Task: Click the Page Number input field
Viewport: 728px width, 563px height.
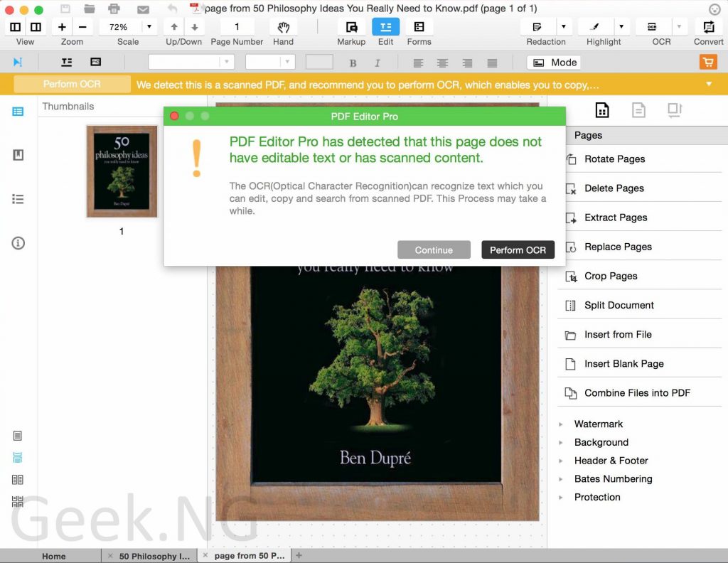Action: click(237, 27)
